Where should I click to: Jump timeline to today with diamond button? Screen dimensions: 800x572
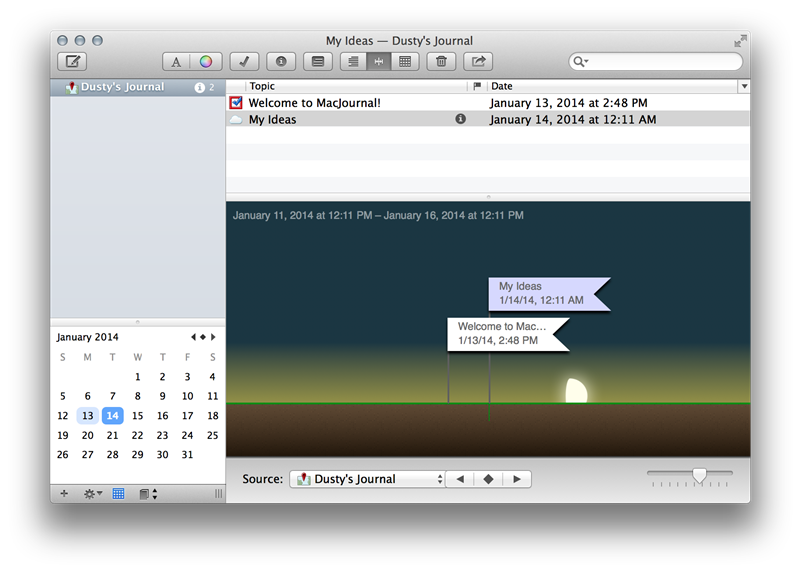click(x=488, y=479)
